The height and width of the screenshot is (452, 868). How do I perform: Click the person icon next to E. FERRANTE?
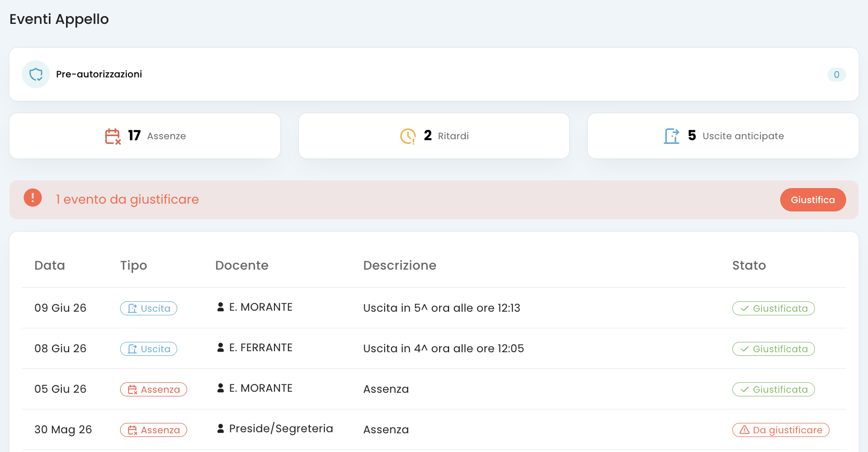coord(220,348)
